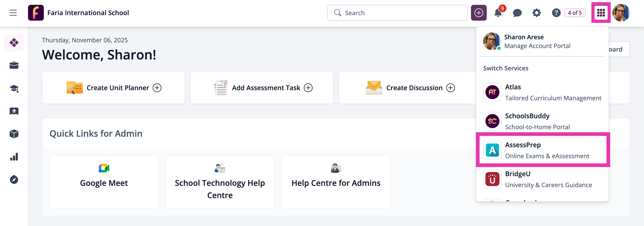Viewport: 644px width, 226px height.
Task: Click Create Unit Planner card
Action: pos(113,88)
